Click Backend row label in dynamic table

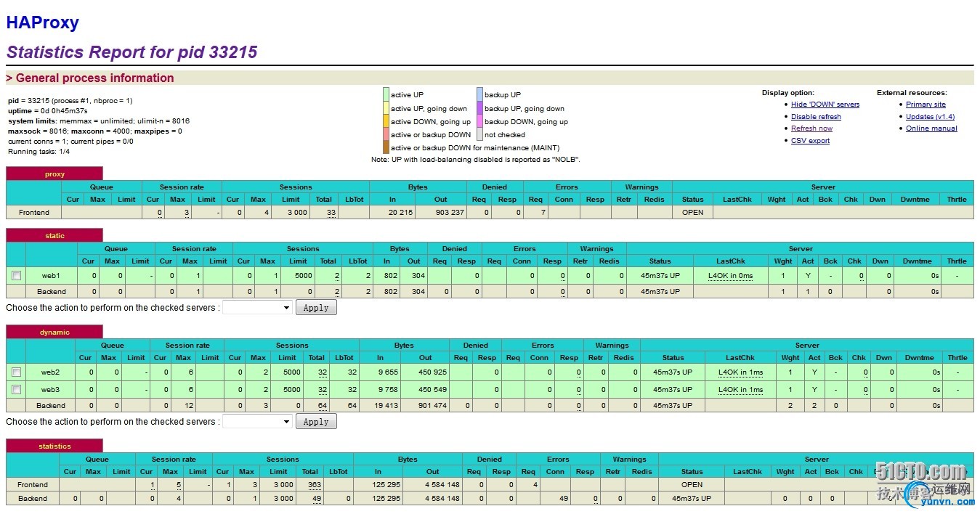[50, 406]
